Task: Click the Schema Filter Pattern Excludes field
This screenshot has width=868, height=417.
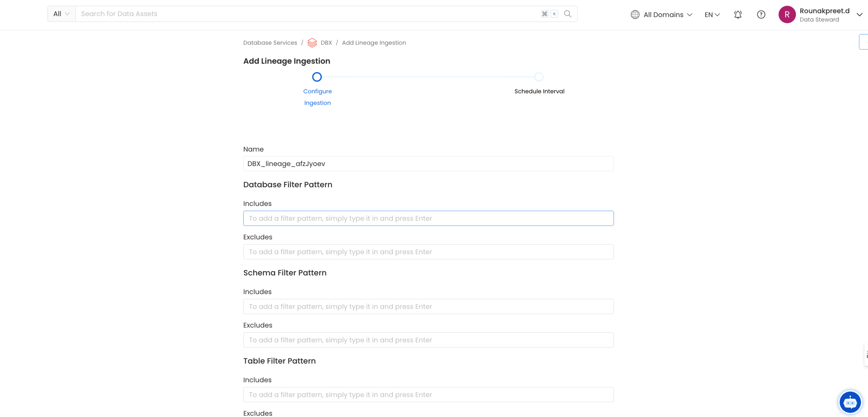Action: 428,340
